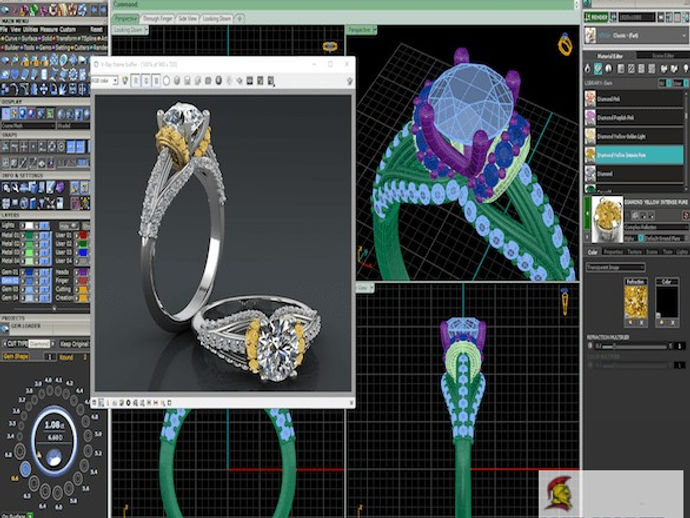The image size is (690, 518).
Task: Open the Transparent Image dropdown
Action: [615, 267]
